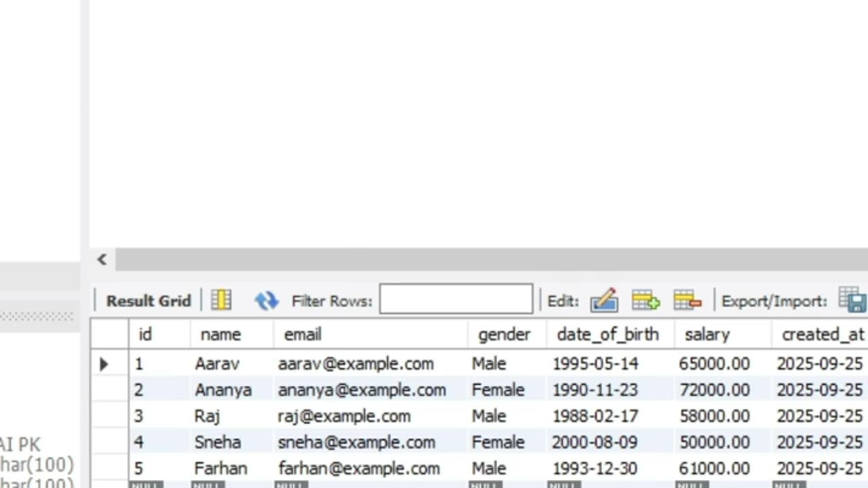Select the cell ananya@example.com

(x=370, y=390)
